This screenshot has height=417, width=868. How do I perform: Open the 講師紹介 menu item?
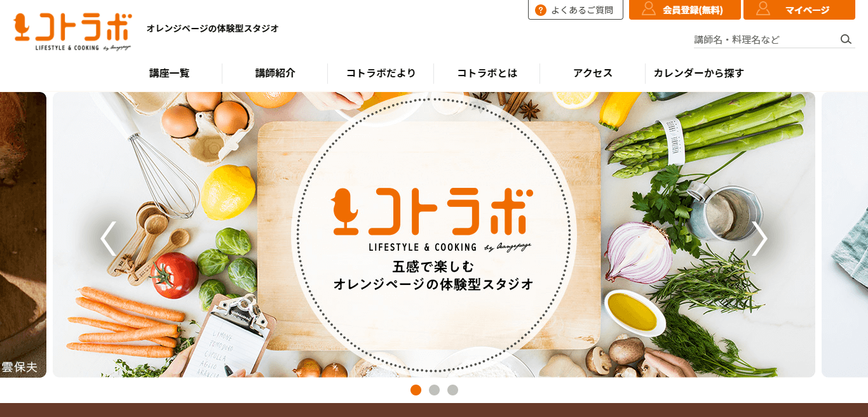[x=275, y=73]
